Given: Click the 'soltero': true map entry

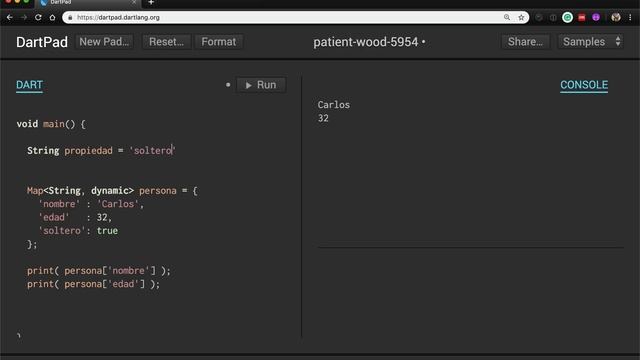Looking at the screenshot, I should (x=78, y=231).
